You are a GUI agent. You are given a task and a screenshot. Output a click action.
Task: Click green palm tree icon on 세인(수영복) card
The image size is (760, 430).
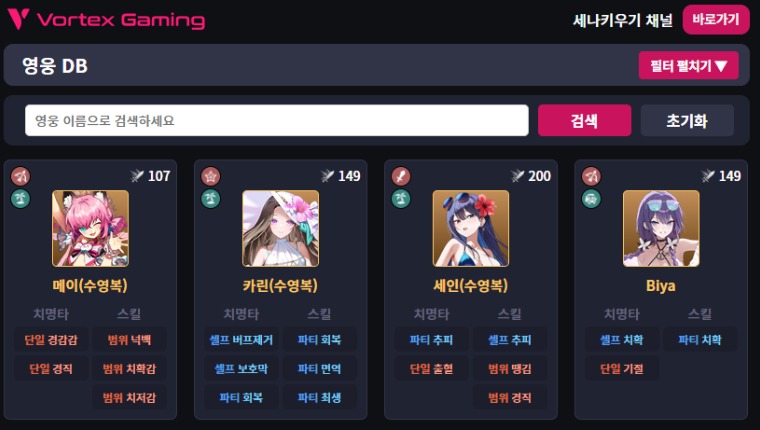click(x=401, y=198)
